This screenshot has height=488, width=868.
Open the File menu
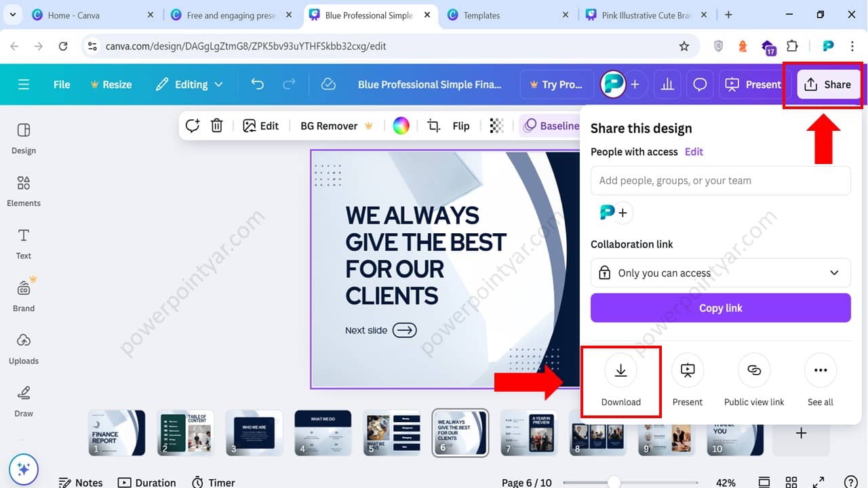pyautogui.click(x=62, y=85)
